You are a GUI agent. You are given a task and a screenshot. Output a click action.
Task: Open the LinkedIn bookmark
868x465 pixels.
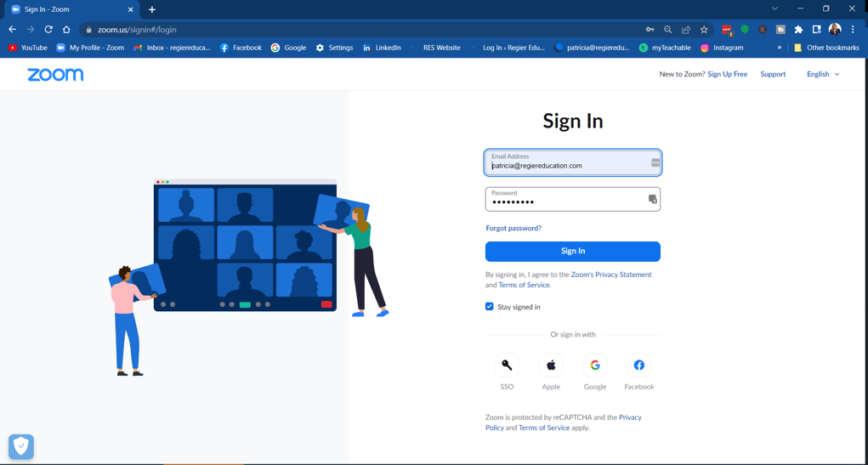point(382,48)
